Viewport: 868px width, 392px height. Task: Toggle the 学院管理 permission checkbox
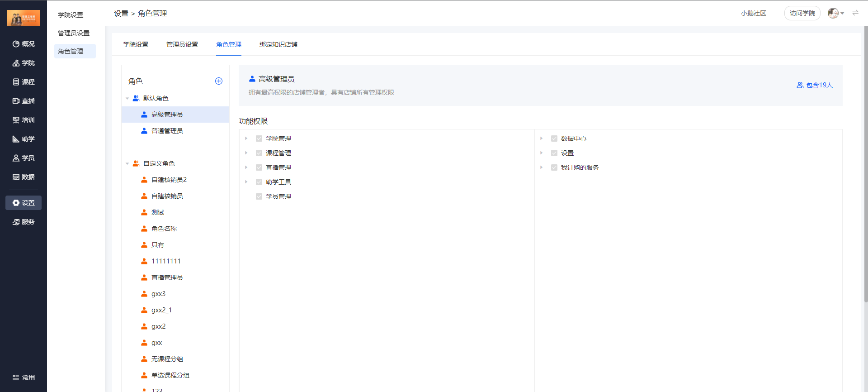click(259, 139)
